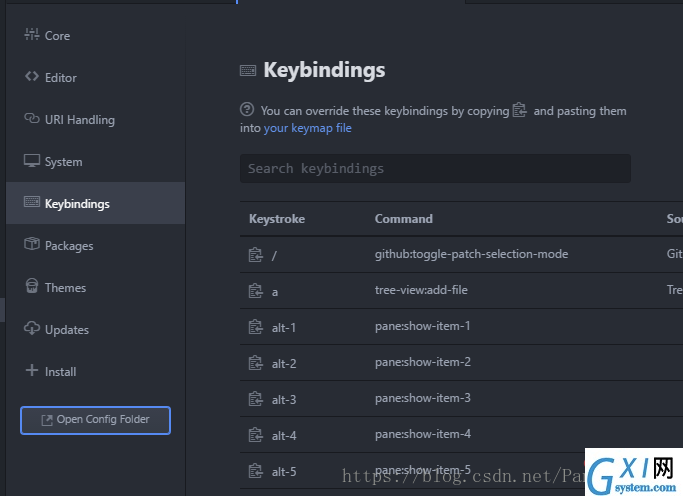The image size is (683, 496).
Task: Select the github:toggle-patch-selection-mode command
Action: pyautogui.click(x=471, y=254)
